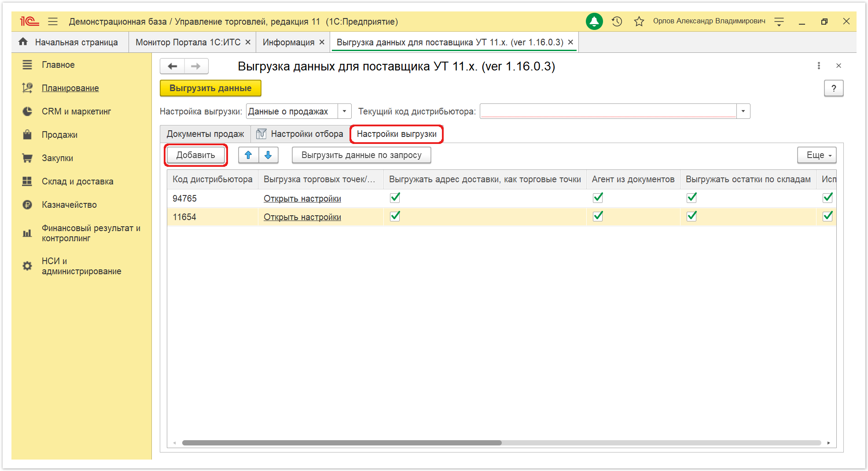The height and width of the screenshot is (471, 868).
Task: Open the 1C main menu hamburger icon
Action: coord(53,21)
